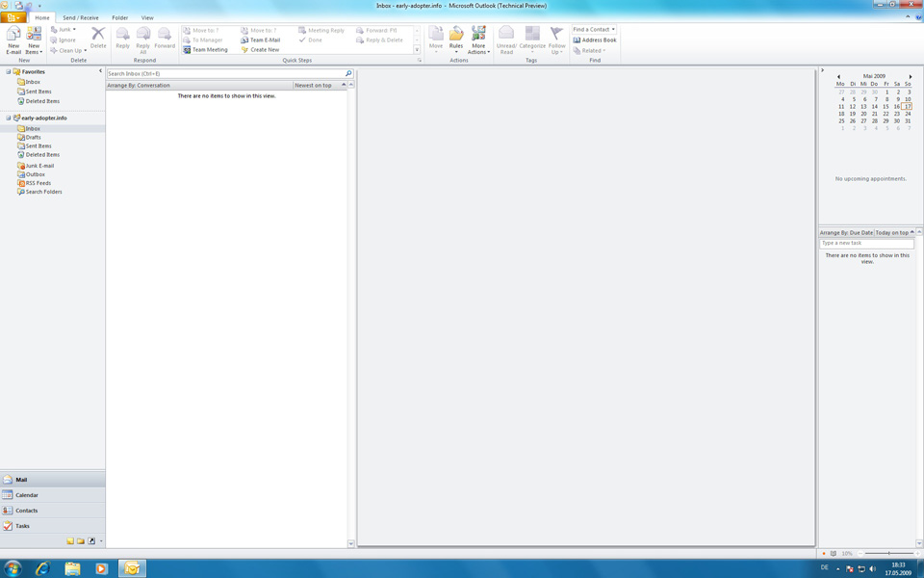Image resolution: width=924 pixels, height=578 pixels.
Task: Open the New Items dropdown
Action: tap(34, 40)
